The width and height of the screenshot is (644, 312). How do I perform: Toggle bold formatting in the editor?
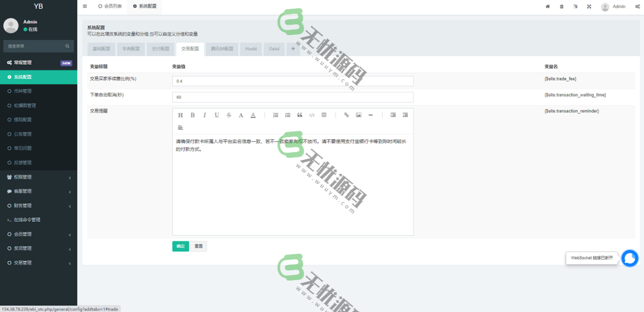pos(192,115)
